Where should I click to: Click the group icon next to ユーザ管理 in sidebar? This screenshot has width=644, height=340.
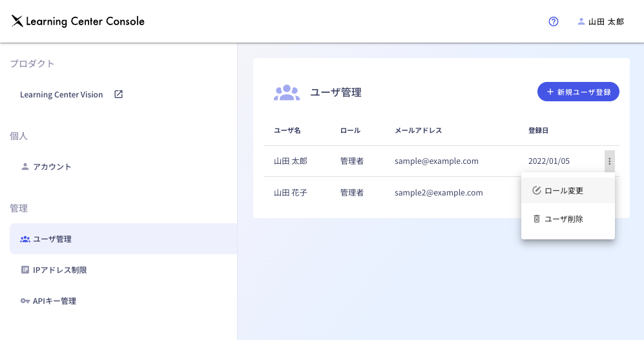(x=25, y=239)
